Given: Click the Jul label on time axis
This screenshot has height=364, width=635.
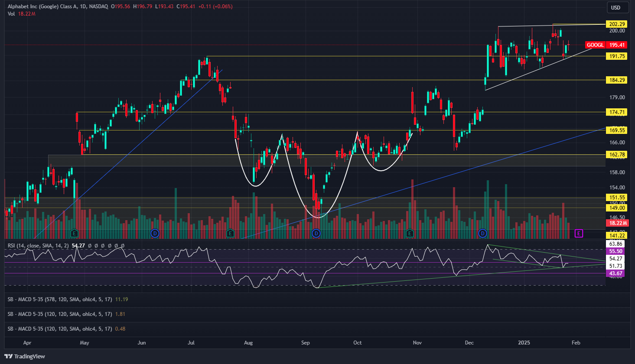Looking at the screenshot, I should (191, 343).
